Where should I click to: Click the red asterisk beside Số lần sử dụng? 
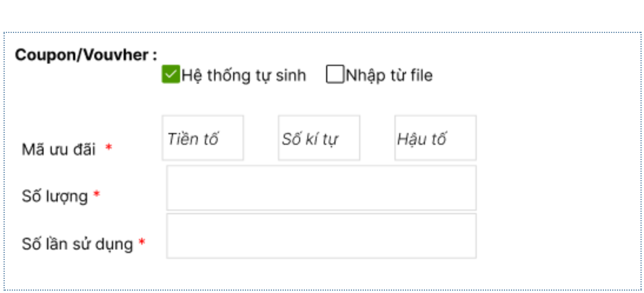tap(142, 243)
